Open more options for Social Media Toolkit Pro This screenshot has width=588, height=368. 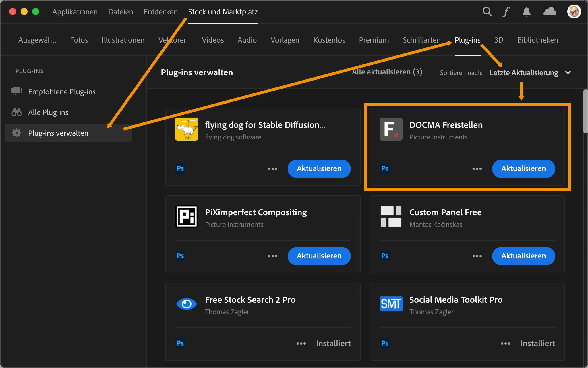[x=505, y=344]
